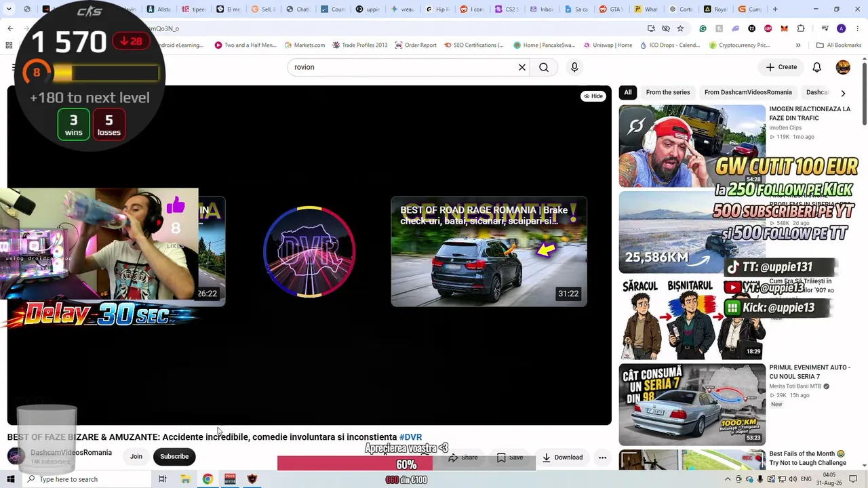Switch to the Royal browser tab
868x488 pixels.
pos(715,9)
